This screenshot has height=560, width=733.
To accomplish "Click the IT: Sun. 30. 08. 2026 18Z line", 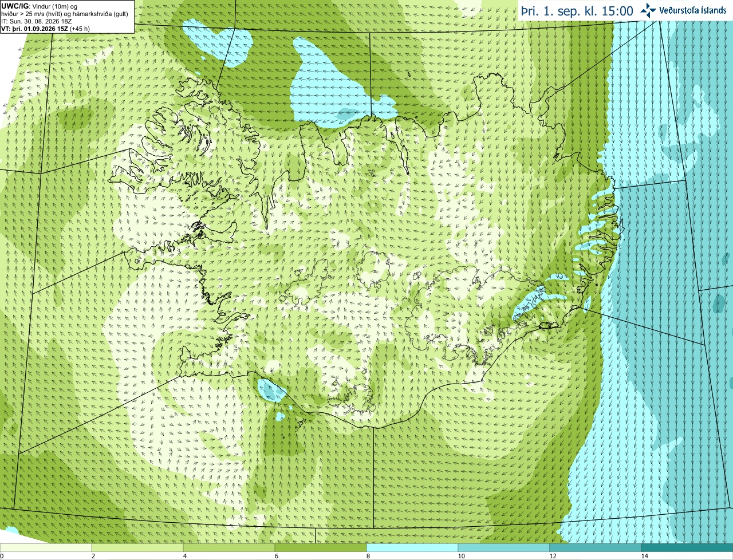I will (36, 21).
